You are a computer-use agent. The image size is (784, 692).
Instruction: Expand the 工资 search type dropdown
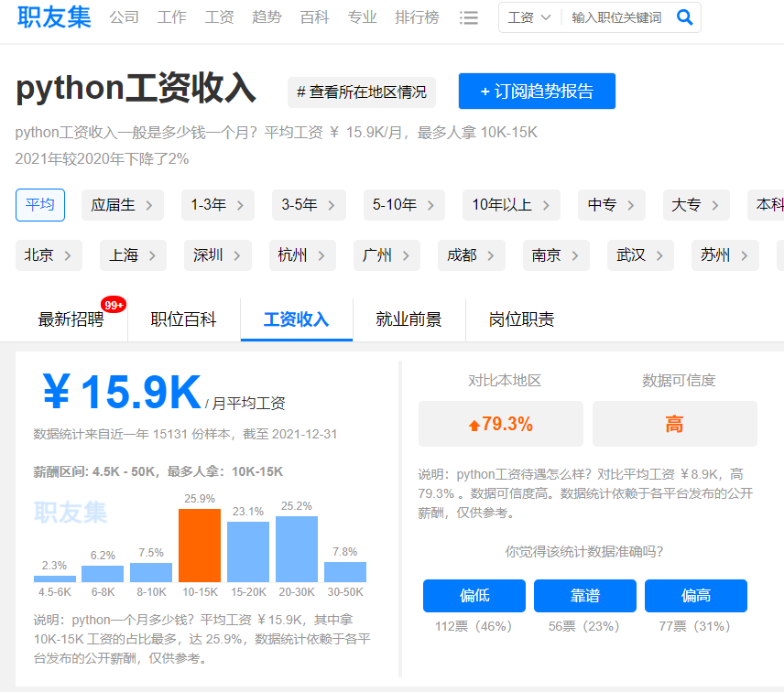[x=530, y=17]
